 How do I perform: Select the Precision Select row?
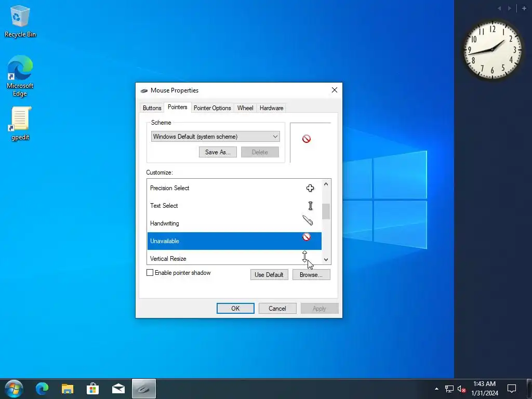[234, 188]
